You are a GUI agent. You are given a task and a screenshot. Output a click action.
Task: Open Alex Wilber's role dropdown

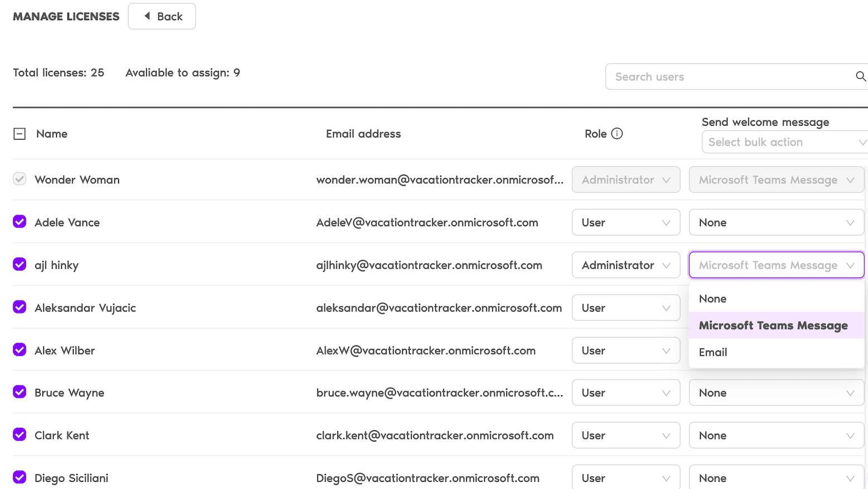pyautogui.click(x=626, y=351)
